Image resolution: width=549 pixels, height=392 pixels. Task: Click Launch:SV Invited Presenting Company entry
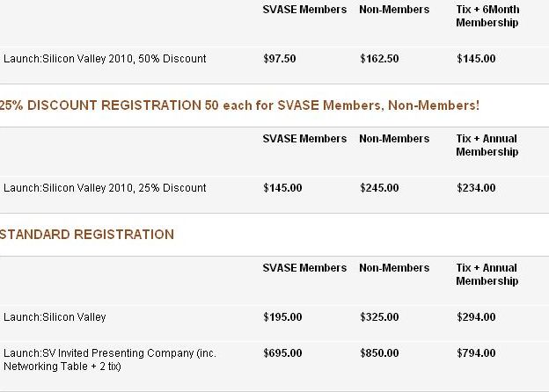pyautogui.click(x=110, y=359)
